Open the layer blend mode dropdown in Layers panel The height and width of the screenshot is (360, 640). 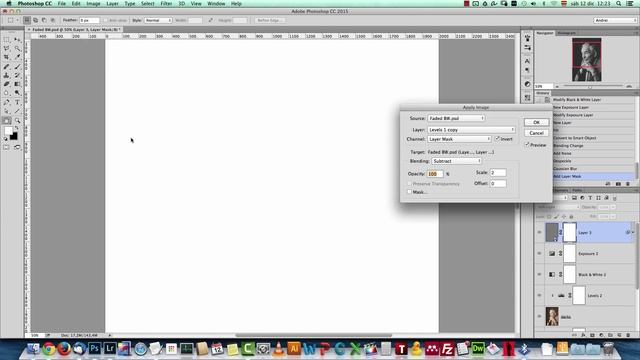[x=558, y=207]
